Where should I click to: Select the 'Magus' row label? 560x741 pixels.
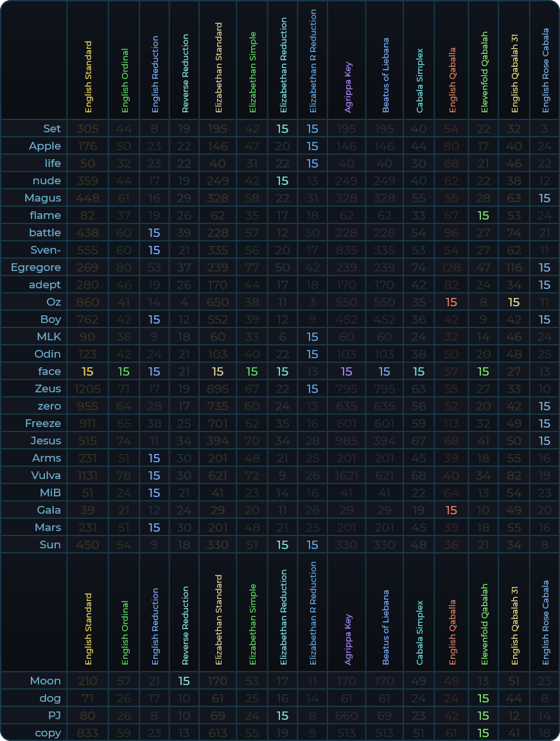pyautogui.click(x=43, y=198)
